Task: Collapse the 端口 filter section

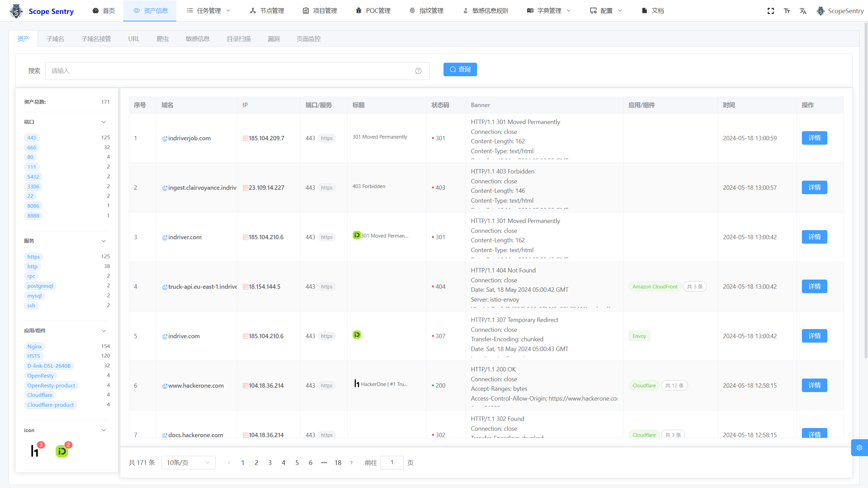Action: 104,122
